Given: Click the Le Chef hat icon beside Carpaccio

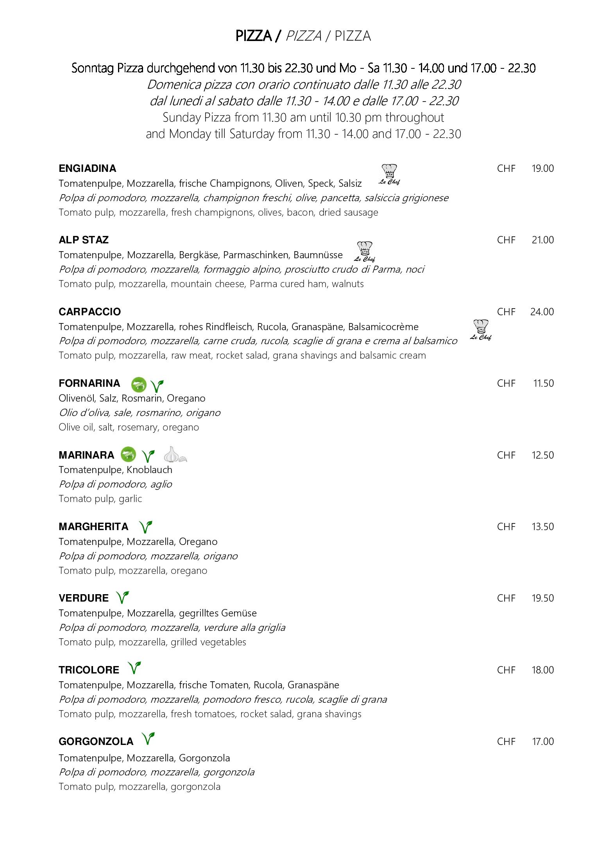Looking at the screenshot, I should point(481,330).
